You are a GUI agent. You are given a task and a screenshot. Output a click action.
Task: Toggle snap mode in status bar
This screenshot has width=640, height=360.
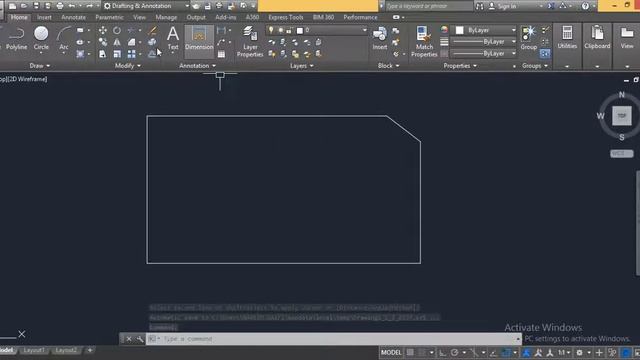pos(422,352)
